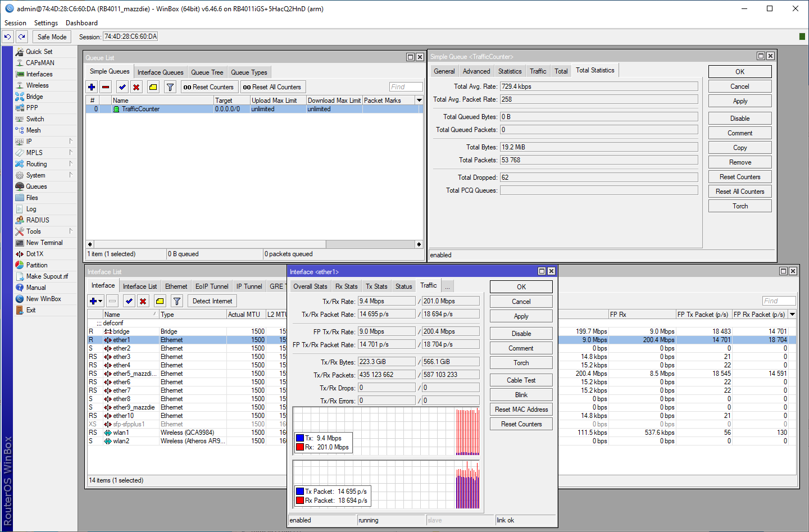Expand MPLS submenu in sidebar
This screenshot has height=532, width=809.
coord(71,152)
